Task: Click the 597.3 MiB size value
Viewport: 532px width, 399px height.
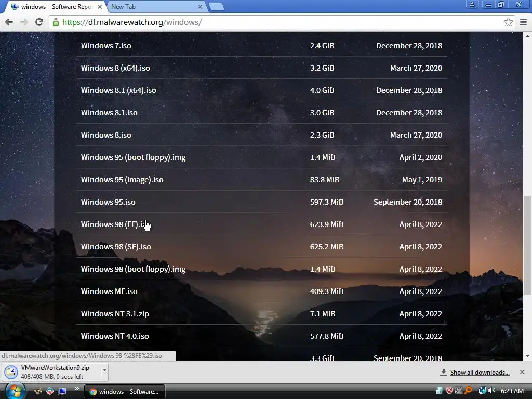Action: pyautogui.click(x=327, y=202)
